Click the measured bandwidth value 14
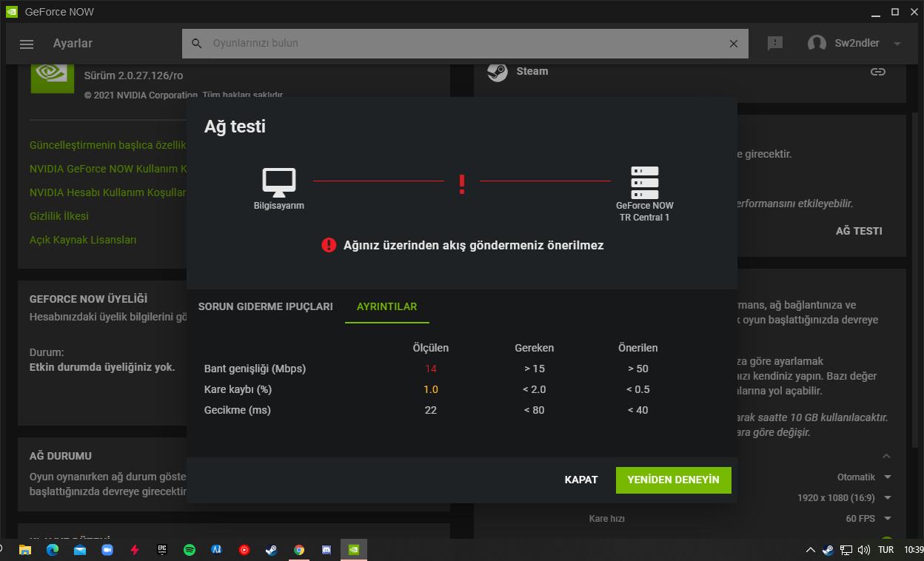 click(431, 369)
